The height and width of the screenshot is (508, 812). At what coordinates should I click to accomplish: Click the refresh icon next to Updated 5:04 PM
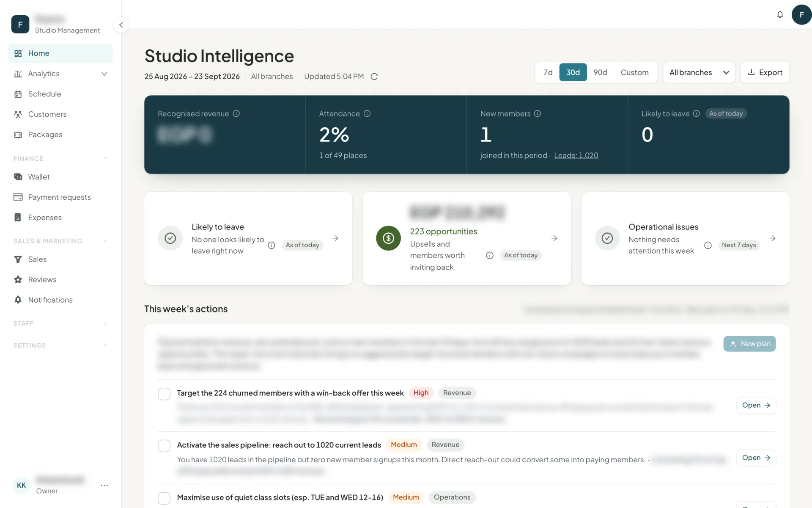[374, 77]
